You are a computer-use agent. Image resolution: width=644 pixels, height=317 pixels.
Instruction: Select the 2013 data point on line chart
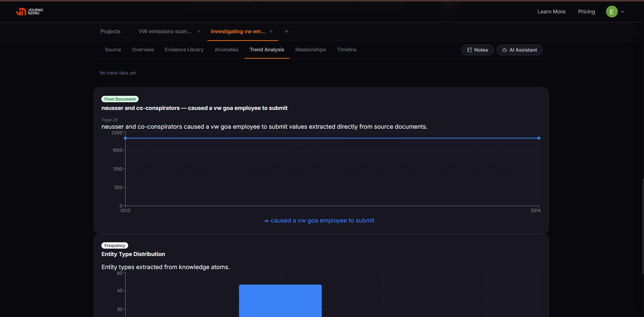point(125,138)
